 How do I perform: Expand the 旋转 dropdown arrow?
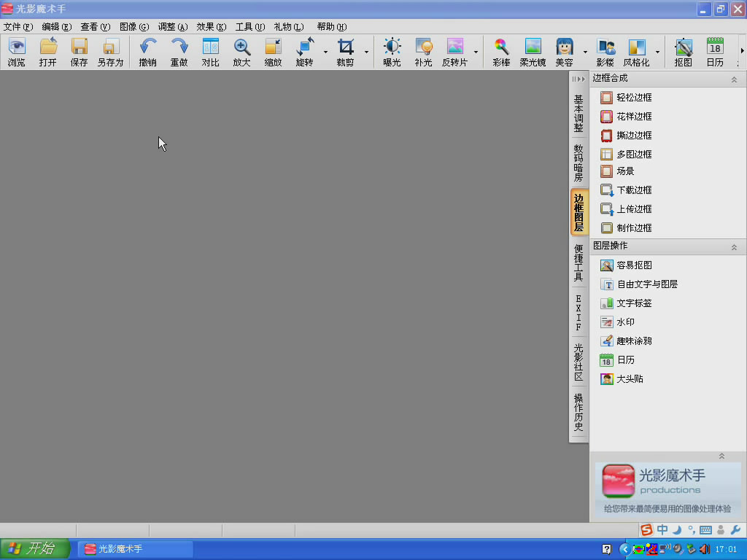pos(326,52)
